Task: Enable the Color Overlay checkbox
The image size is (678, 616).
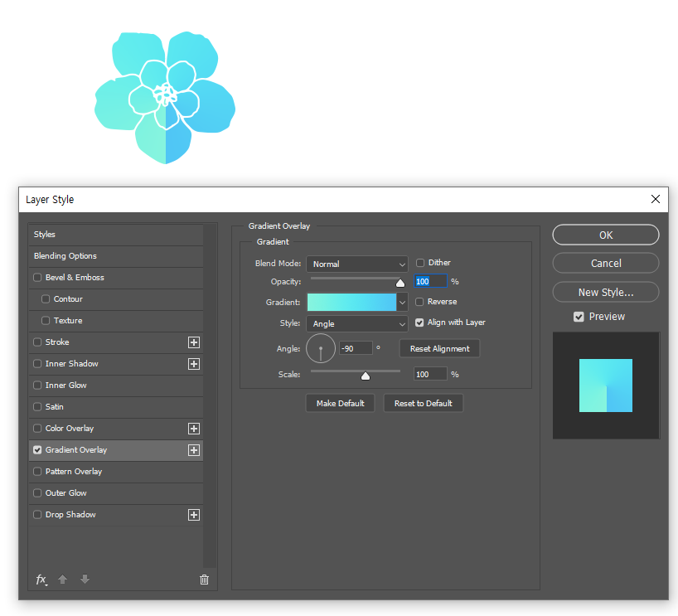Action: click(37, 429)
